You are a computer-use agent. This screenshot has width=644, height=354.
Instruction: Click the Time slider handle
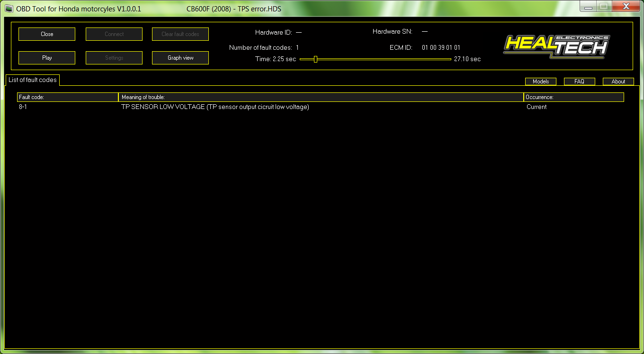tap(315, 59)
